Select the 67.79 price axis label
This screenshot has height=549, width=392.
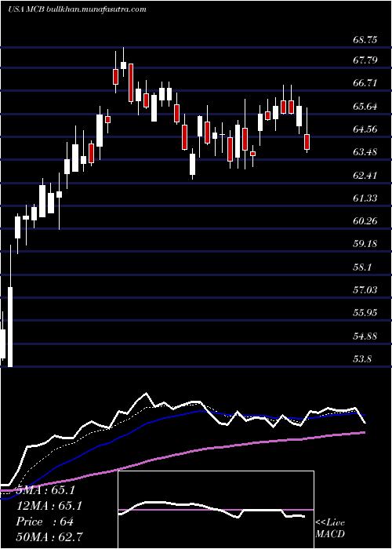pyautogui.click(x=365, y=60)
